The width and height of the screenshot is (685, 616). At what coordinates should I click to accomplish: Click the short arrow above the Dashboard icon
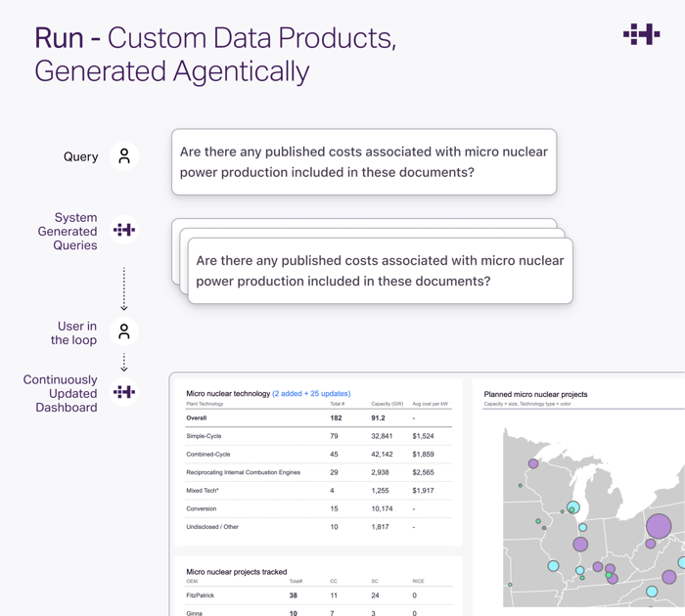124,363
